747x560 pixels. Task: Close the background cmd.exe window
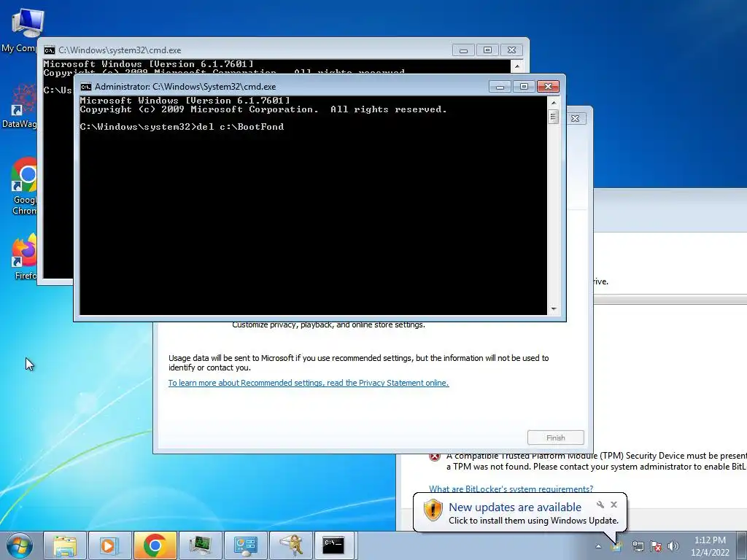tap(511, 50)
